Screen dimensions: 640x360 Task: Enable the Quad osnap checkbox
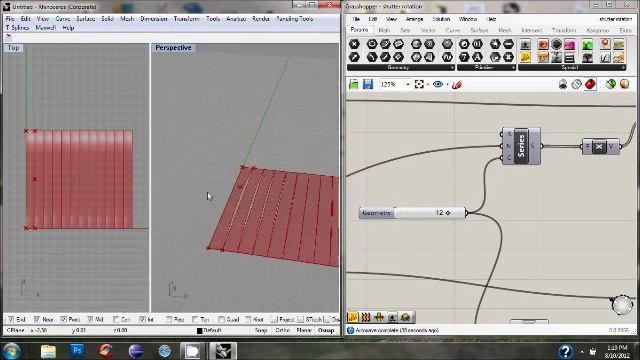(x=221, y=319)
